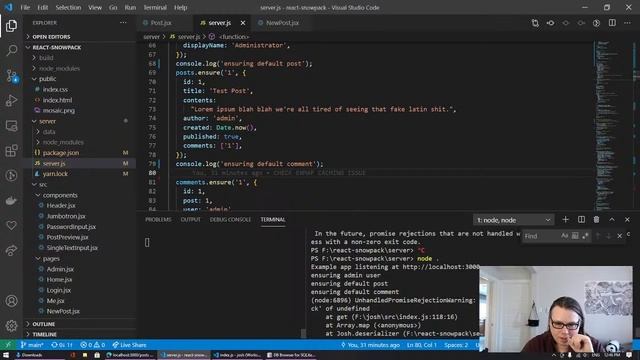This screenshot has height=360, width=640.
Task: Toggle Match Case in terminal Find
Action: [564, 236]
